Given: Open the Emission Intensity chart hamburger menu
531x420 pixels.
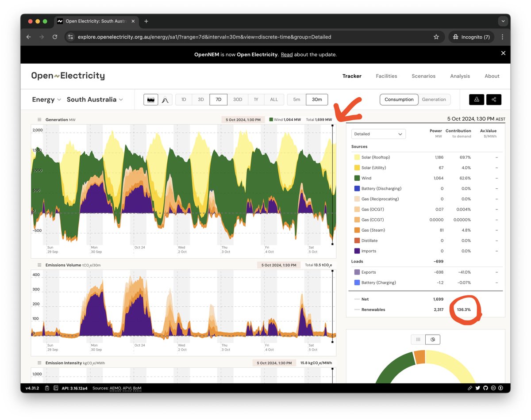Looking at the screenshot, I should pyautogui.click(x=39, y=363).
